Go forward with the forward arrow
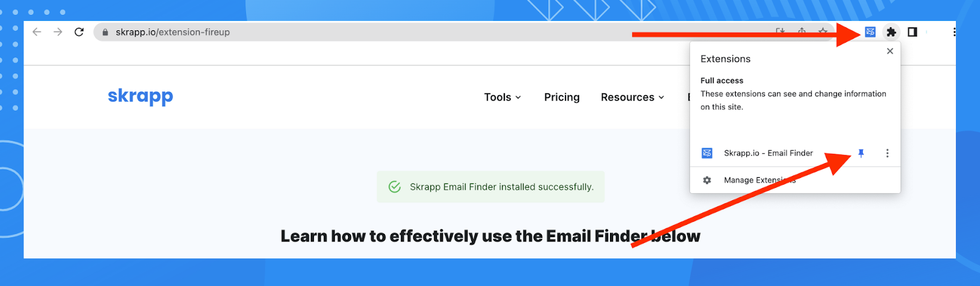This screenshot has height=286, width=980. pyautogui.click(x=58, y=32)
